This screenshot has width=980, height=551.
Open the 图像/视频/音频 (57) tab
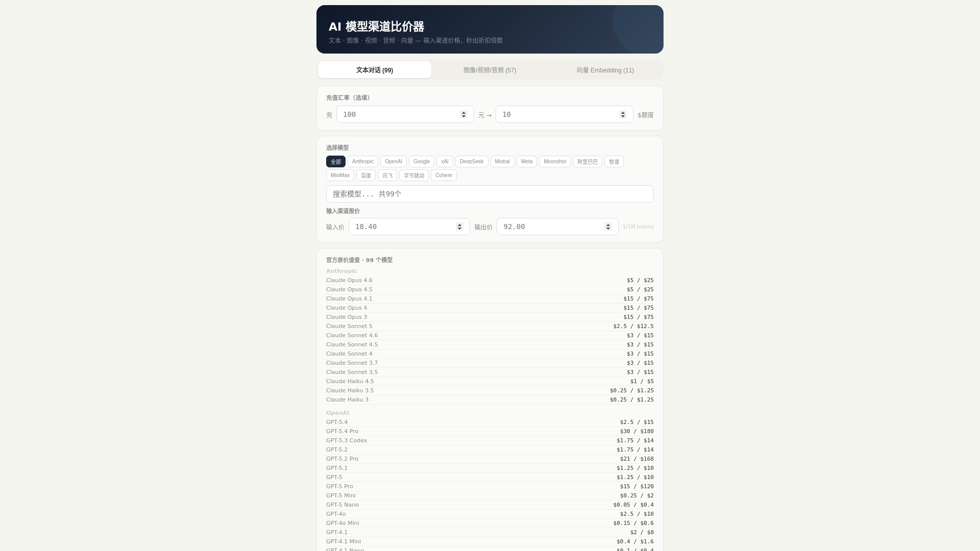pos(490,70)
